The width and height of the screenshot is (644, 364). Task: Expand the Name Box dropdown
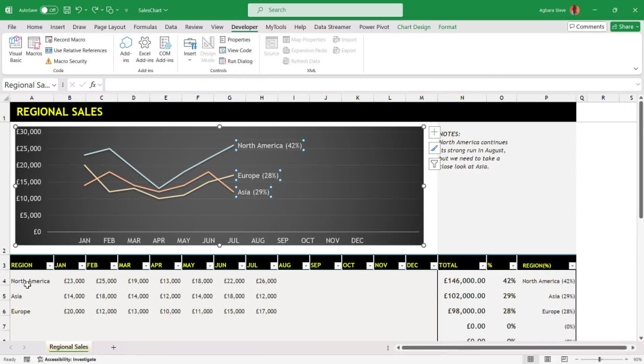(54, 85)
